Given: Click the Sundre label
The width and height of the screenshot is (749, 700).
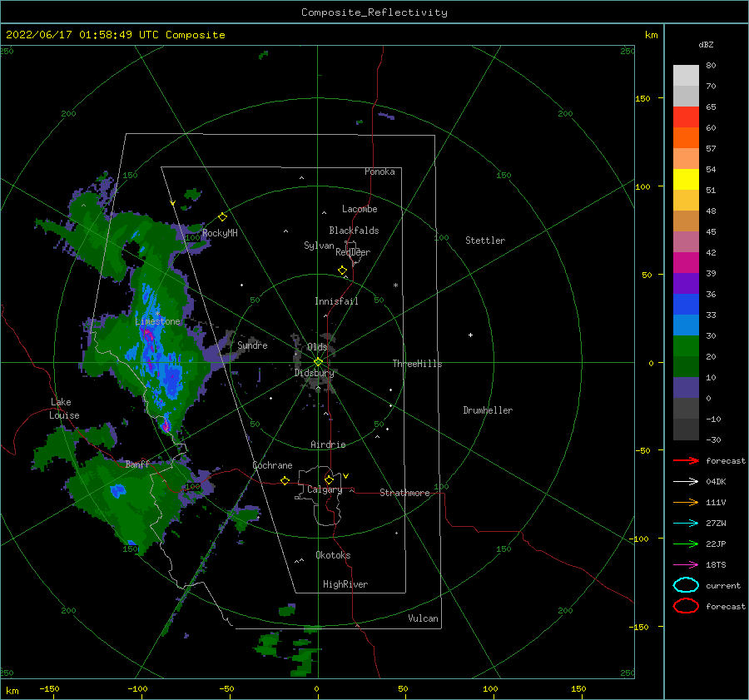Looking at the screenshot, I should (x=252, y=345).
